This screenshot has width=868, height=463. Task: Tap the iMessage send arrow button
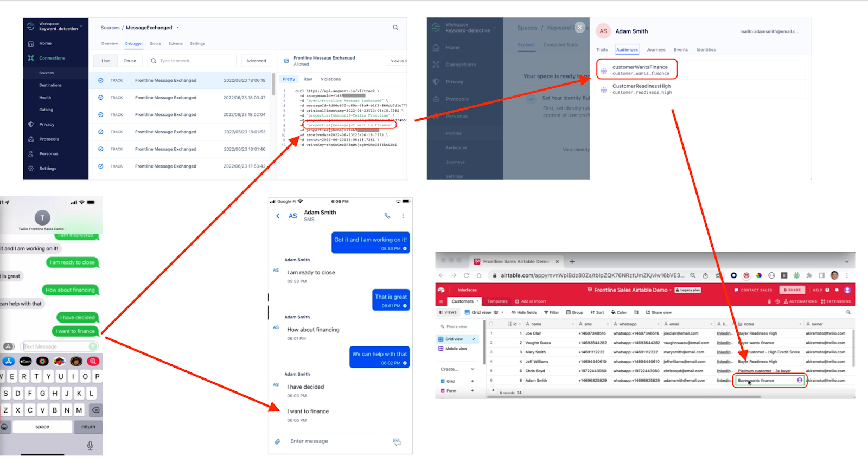(93, 346)
